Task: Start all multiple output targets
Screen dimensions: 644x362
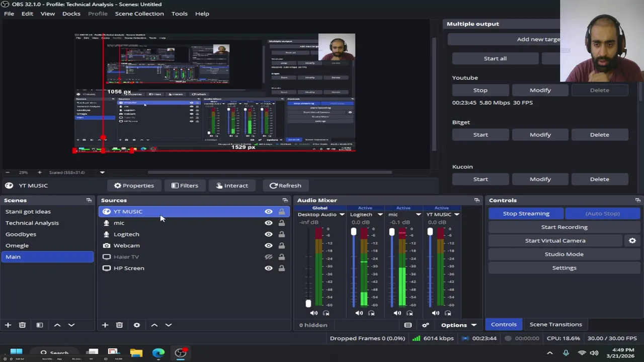Action: (495, 59)
